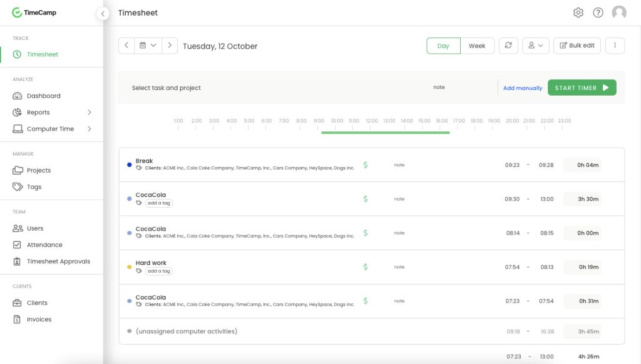Viewport: 641px width, 364px height.
Task: Click the refresh timesheet icon
Action: (x=508, y=46)
